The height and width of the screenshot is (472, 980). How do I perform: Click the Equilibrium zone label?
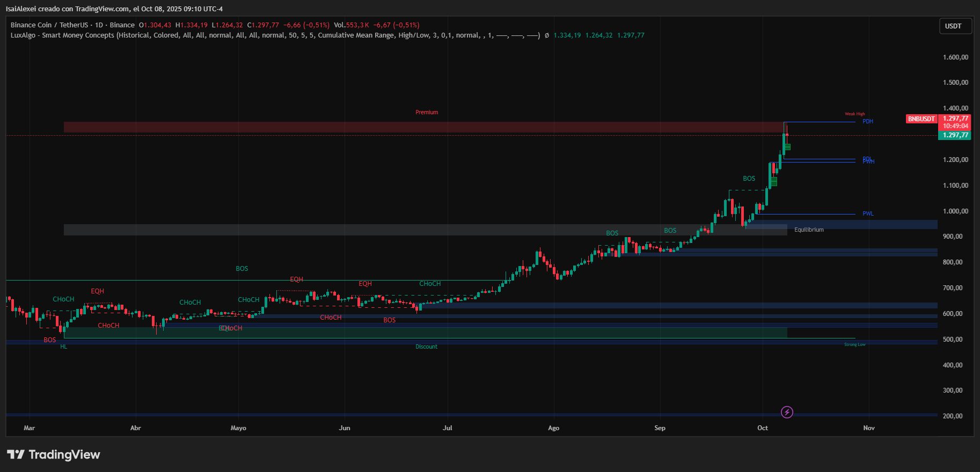808,230
